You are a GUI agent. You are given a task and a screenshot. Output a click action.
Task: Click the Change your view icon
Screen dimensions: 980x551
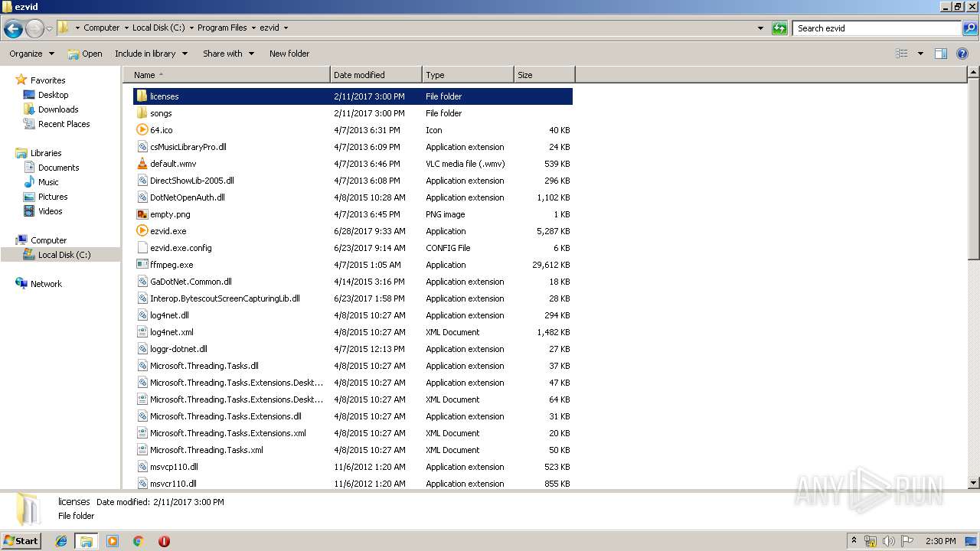902,54
